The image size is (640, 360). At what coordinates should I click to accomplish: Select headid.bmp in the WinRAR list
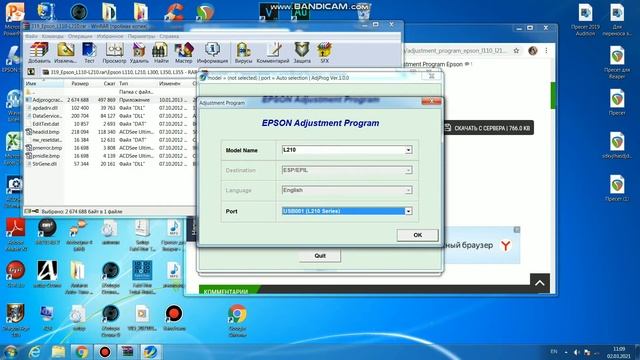(110, 132)
